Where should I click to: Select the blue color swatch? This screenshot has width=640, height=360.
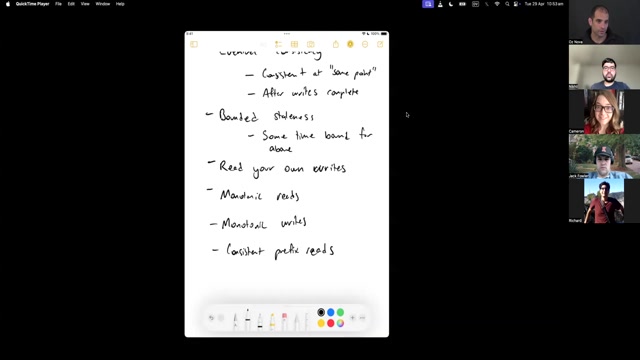[331, 312]
